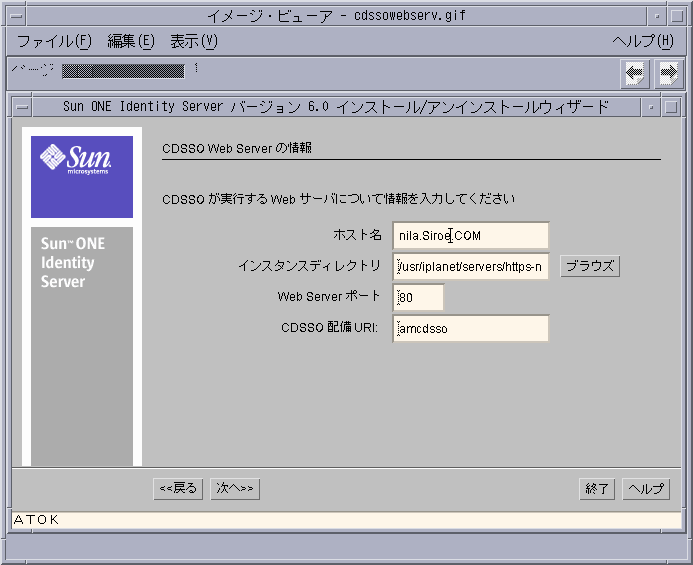The height and width of the screenshot is (565, 693).
Task: Click the instruction text about CDSSO Web サーバ
Action: tap(339, 199)
